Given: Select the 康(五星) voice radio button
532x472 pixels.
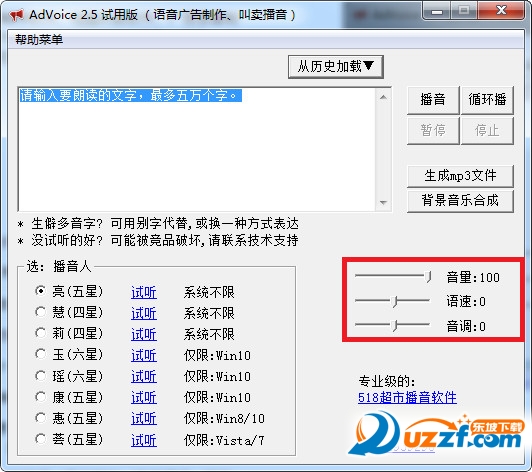Looking at the screenshot, I should 41,397.
